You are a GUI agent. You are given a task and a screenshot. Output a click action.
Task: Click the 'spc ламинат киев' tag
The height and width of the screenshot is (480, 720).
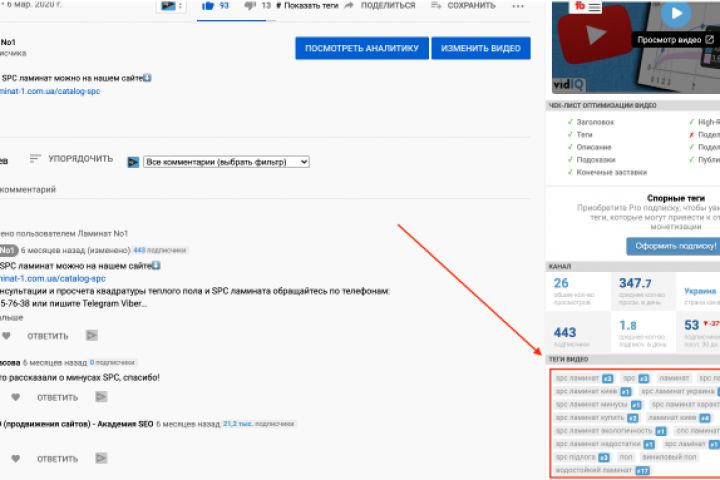coord(586,391)
